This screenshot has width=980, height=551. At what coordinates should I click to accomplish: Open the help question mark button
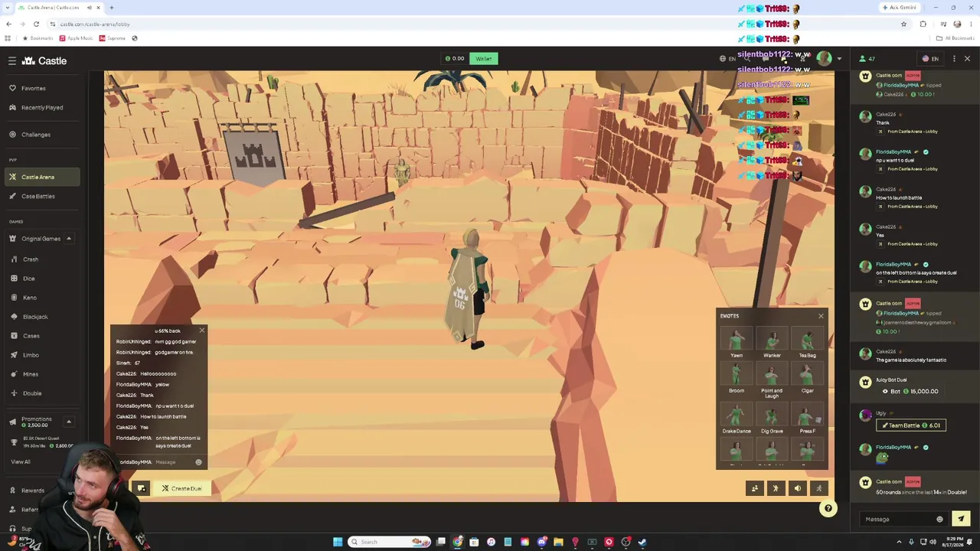click(x=828, y=508)
